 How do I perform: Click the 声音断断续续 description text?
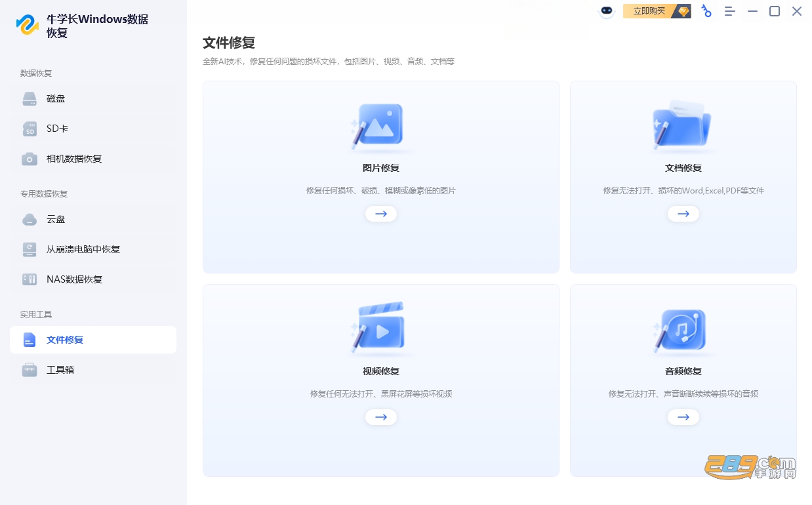[x=683, y=394]
